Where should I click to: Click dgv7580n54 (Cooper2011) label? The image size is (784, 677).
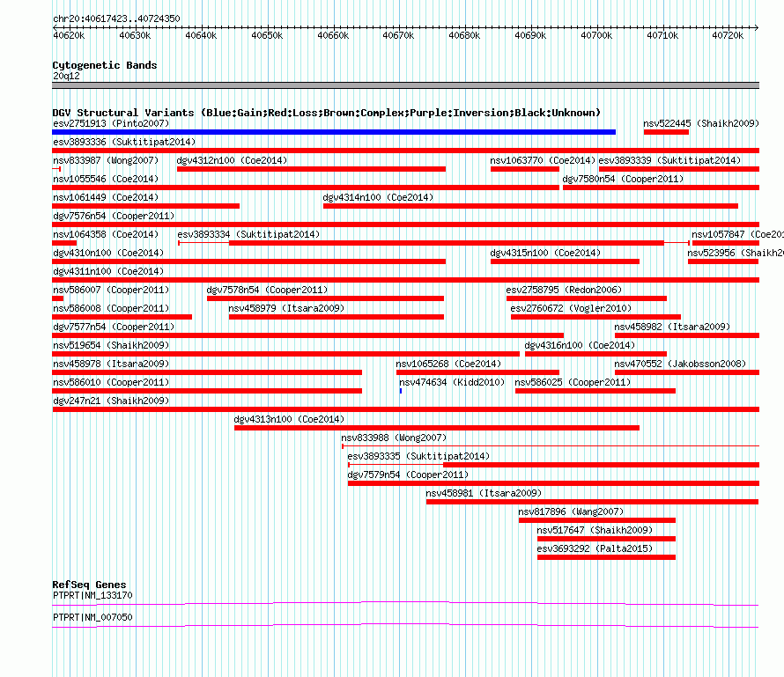click(x=623, y=179)
